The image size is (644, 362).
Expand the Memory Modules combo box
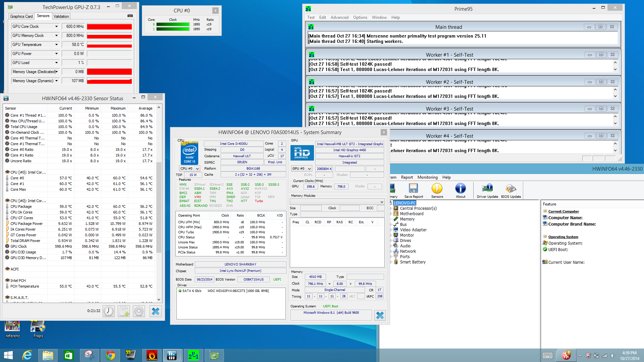pos(382,202)
